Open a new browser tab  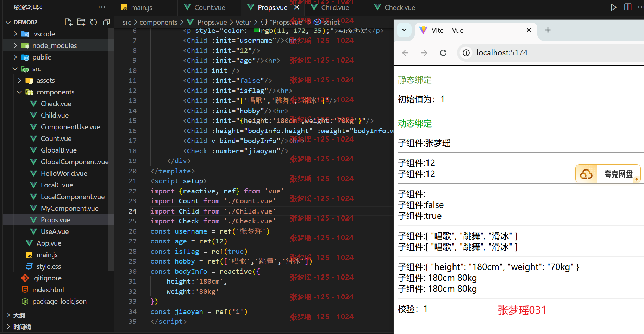point(548,30)
